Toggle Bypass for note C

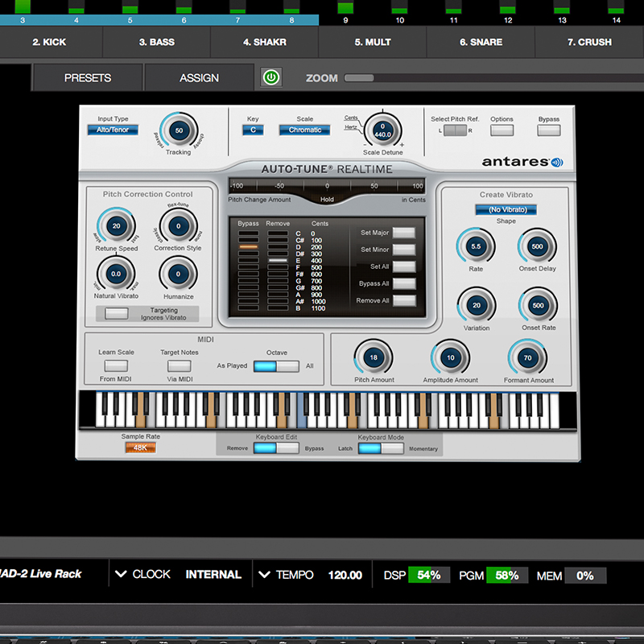(249, 233)
